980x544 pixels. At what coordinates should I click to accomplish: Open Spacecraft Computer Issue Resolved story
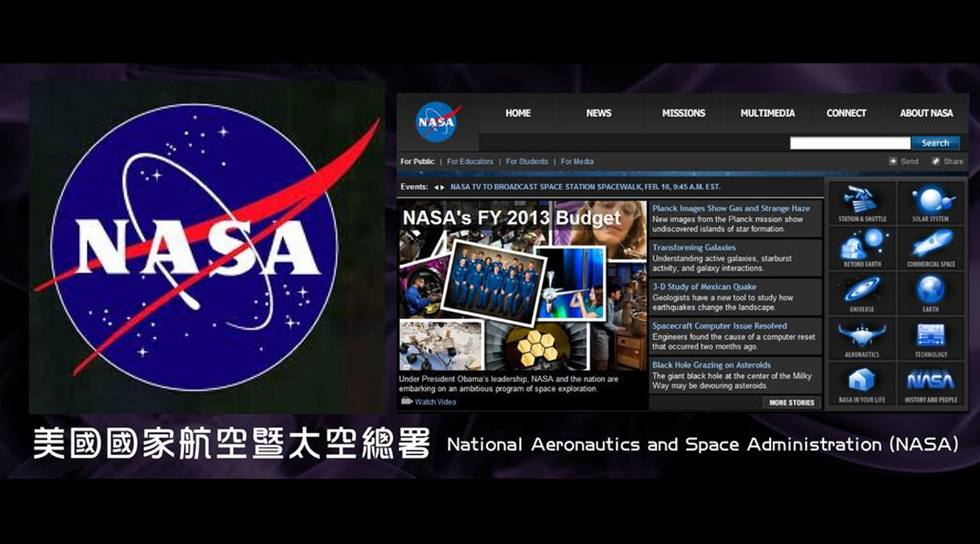[x=720, y=326]
